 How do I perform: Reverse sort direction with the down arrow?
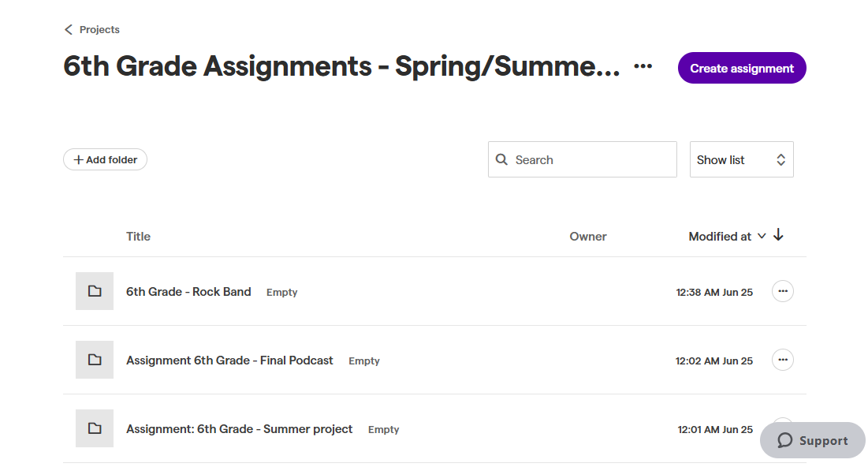click(778, 235)
